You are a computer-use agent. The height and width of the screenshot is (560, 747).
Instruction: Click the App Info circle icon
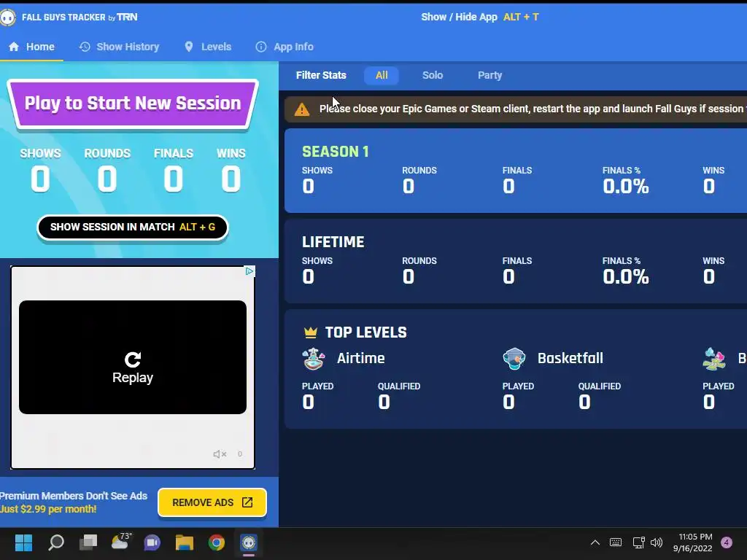point(261,47)
